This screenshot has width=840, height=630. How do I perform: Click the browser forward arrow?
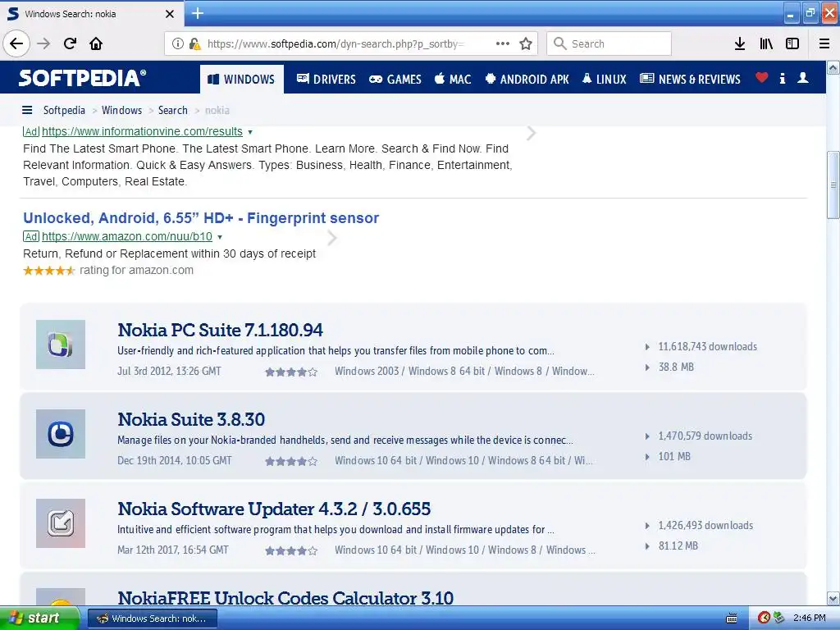point(43,43)
